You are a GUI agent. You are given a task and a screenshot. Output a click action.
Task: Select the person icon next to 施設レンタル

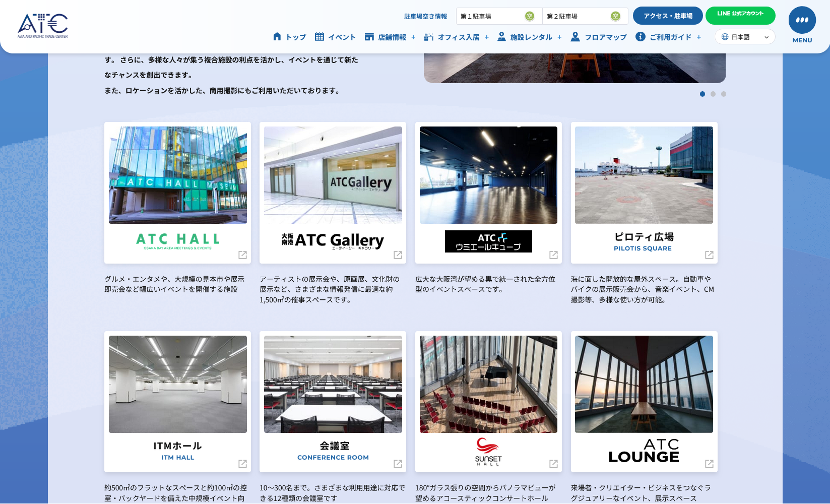(501, 36)
